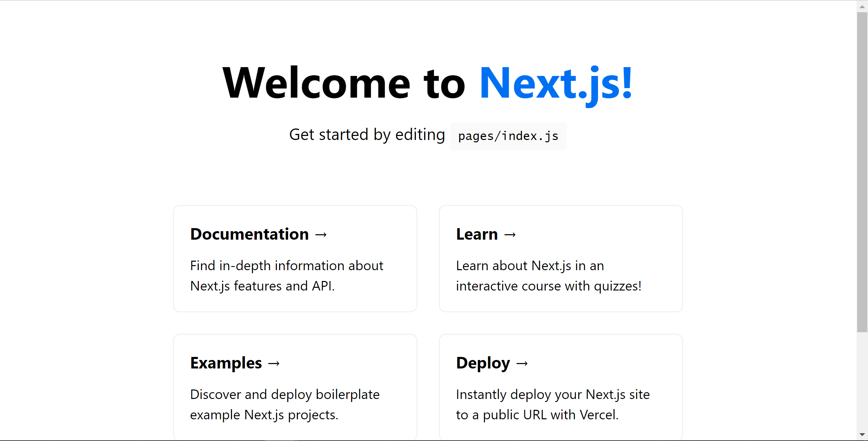Click the arrow next to Learn
The width and height of the screenshot is (868, 441).
pyautogui.click(x=510, y=235)
